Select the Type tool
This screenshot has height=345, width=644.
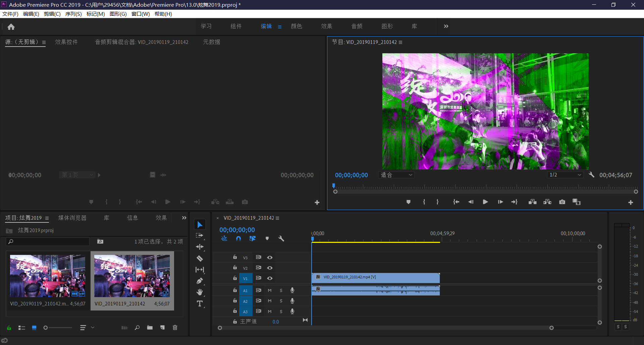point(200,304)
